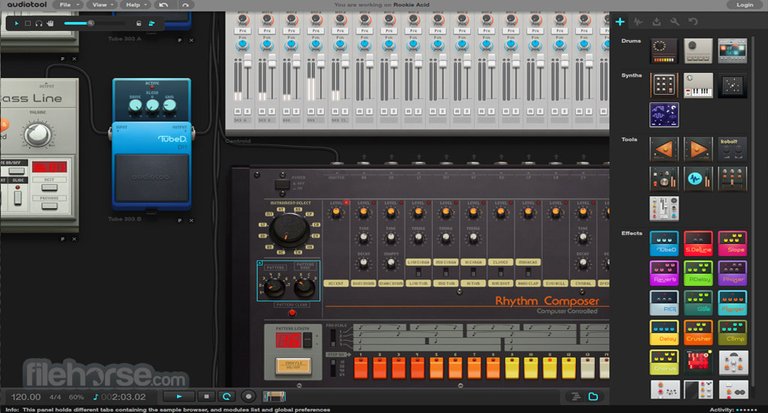The height and width of the screenshot is (413, 768).
Task: Add the kobolt mixer tool
Action: tap(733, 149)
